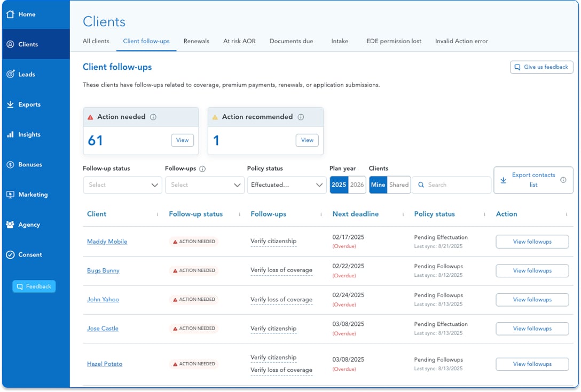
Task: Open Policy status Effectuated dropdown
Action: (287, 185)
